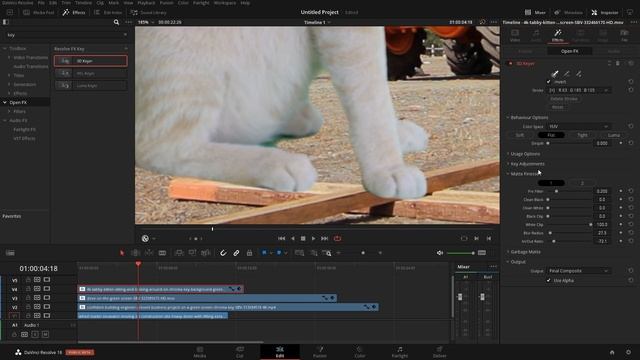This screenshot has width=640, height=360.
Task: Open the Media Pool toolbar button
Action: coord(38,12)
